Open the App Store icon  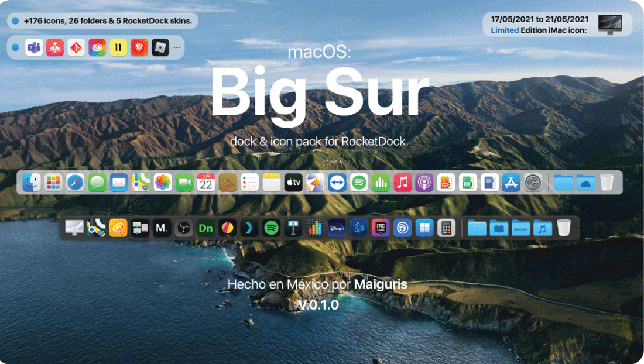[x=511, y=183]
